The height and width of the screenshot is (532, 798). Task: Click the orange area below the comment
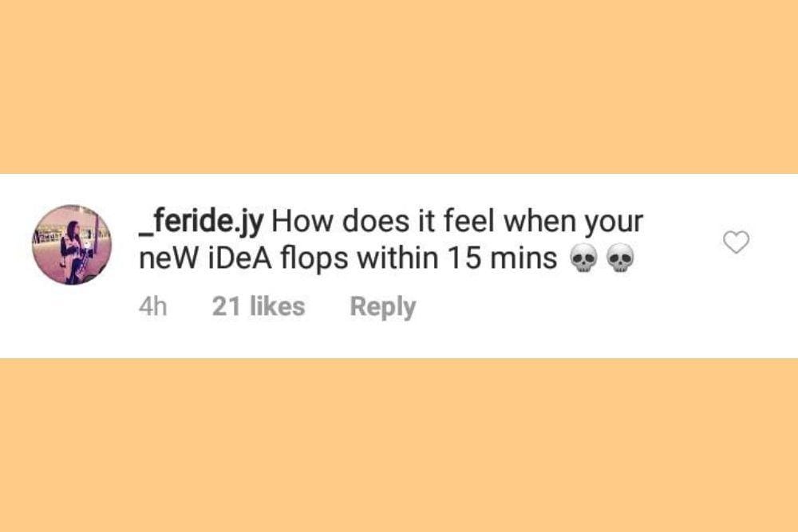[x=399, y=445]
